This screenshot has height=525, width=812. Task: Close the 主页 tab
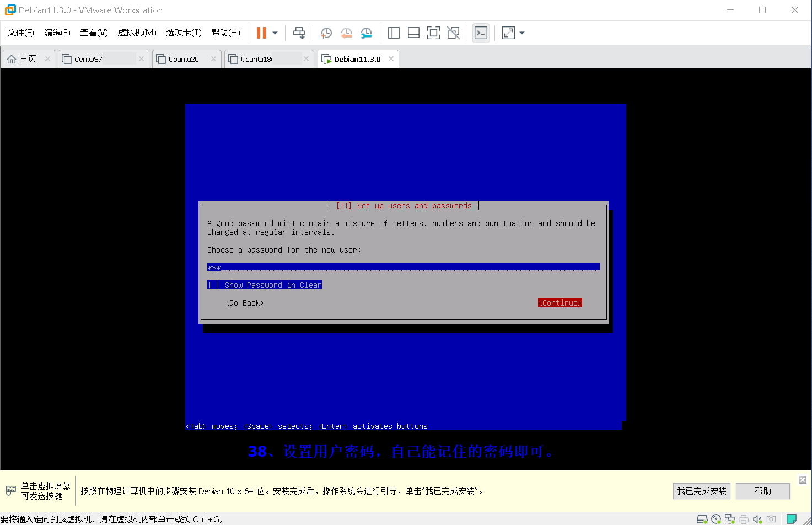(48, 59)
